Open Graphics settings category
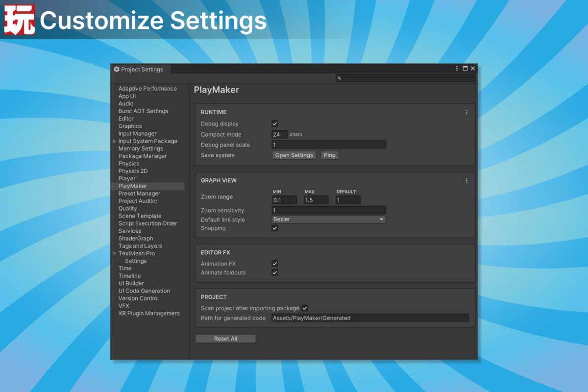The height and width of the screenshot is (392, 588). (x=130, y=126)
